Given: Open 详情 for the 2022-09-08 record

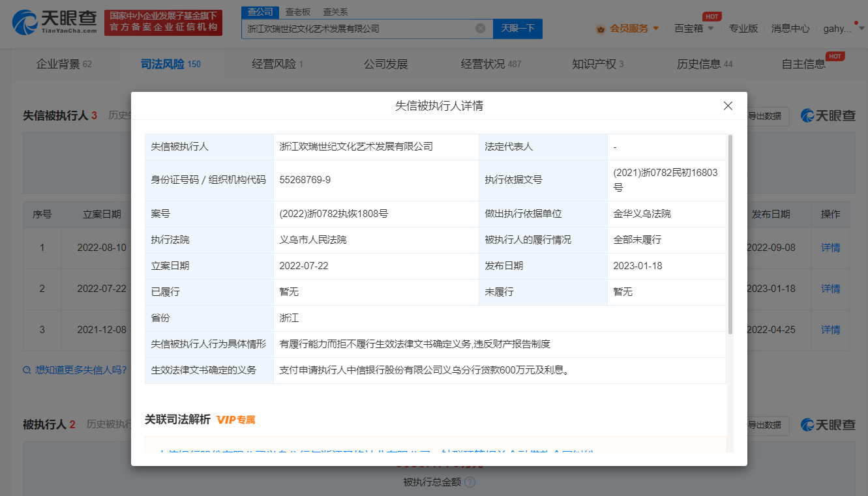Looking at the screenshot, I should tap(830, 248).
